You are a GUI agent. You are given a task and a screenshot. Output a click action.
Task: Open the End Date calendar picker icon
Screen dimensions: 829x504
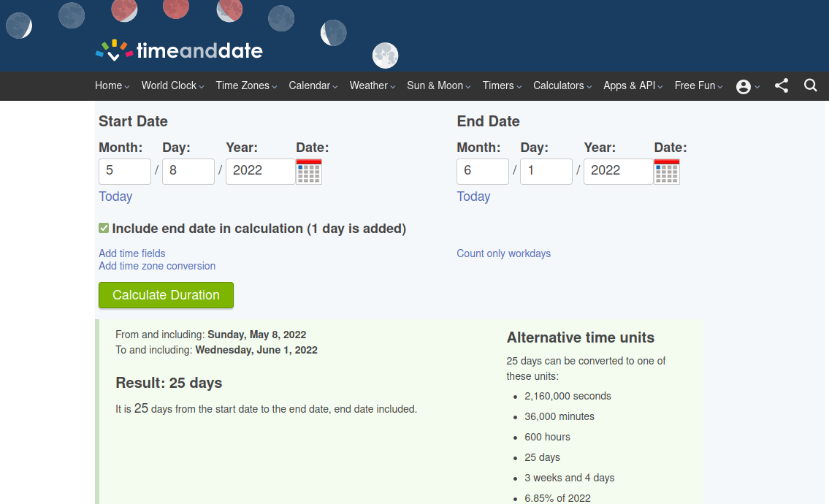[x=667, y=172]
